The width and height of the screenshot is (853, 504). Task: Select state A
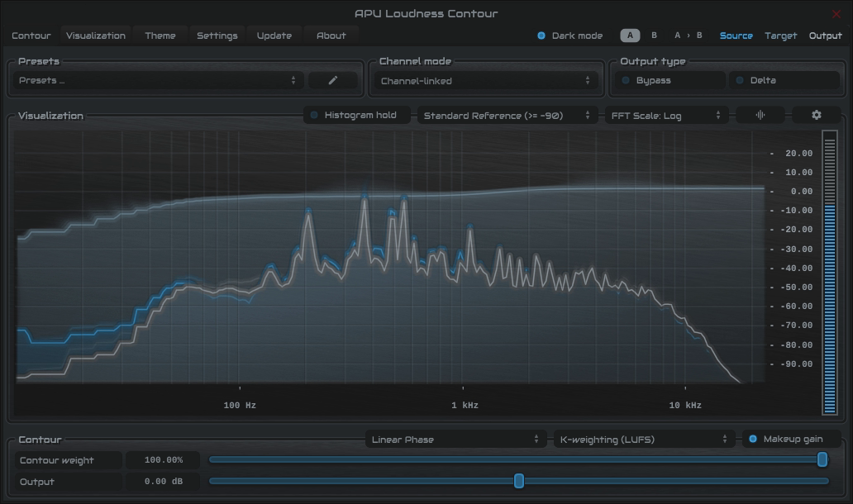point(630,36)
